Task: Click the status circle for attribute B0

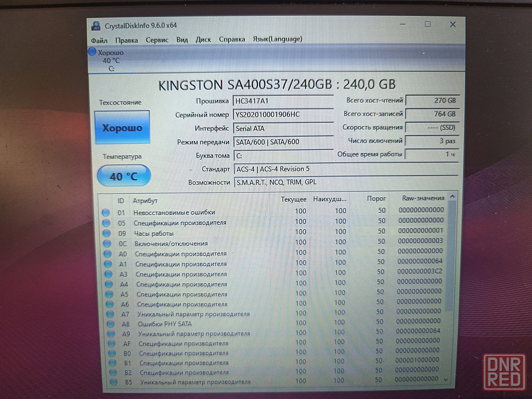Action: 112,353
